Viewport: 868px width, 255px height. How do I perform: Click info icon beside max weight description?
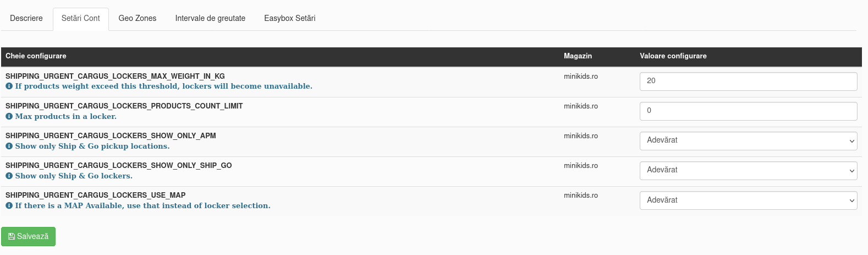9,86
